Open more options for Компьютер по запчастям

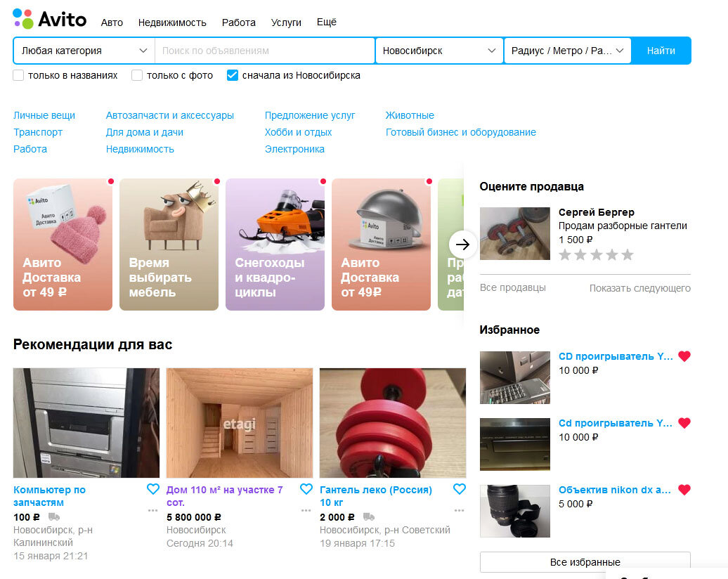click(x=152, y=510)
